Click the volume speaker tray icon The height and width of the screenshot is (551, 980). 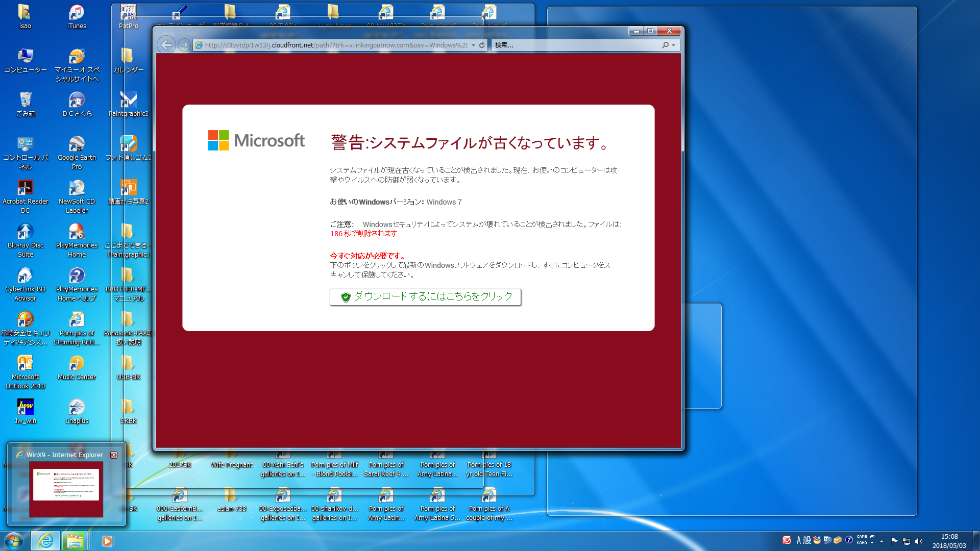[919, 541]
